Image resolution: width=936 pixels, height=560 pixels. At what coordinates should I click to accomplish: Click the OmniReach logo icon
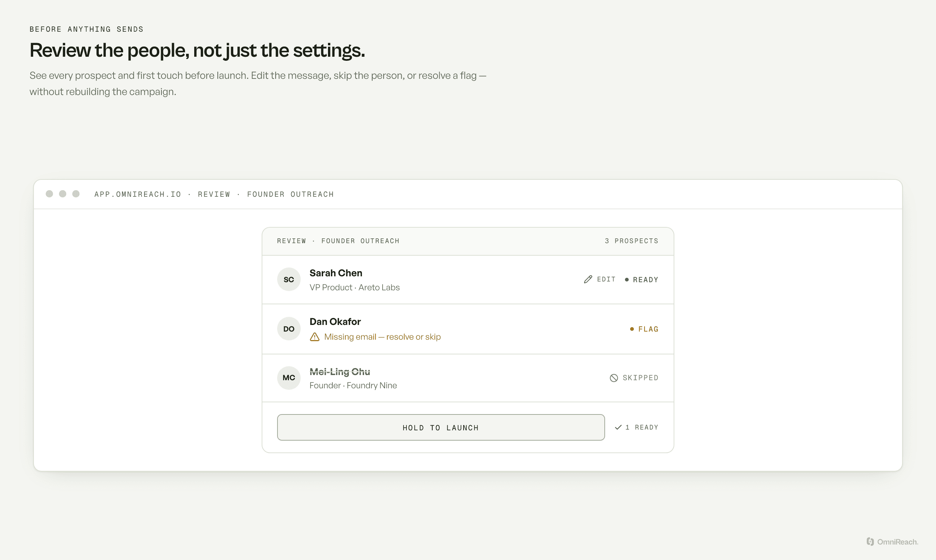pos(870,542)
